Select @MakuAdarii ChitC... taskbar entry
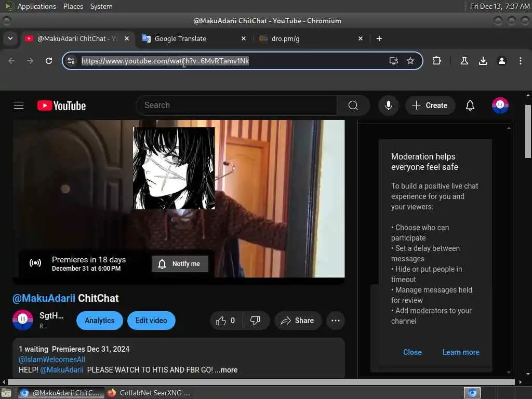The image size is (532, 399). [61, 393]
